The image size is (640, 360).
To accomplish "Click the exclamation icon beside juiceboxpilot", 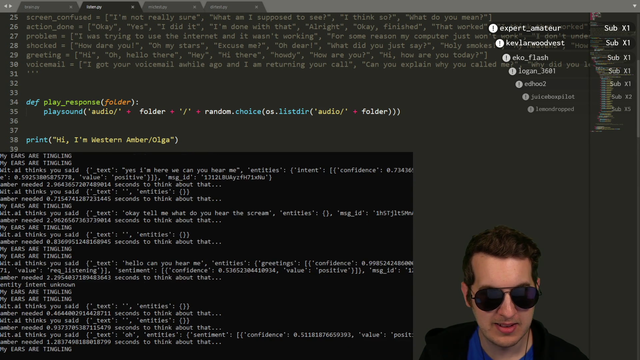I will tap(525, 97).
